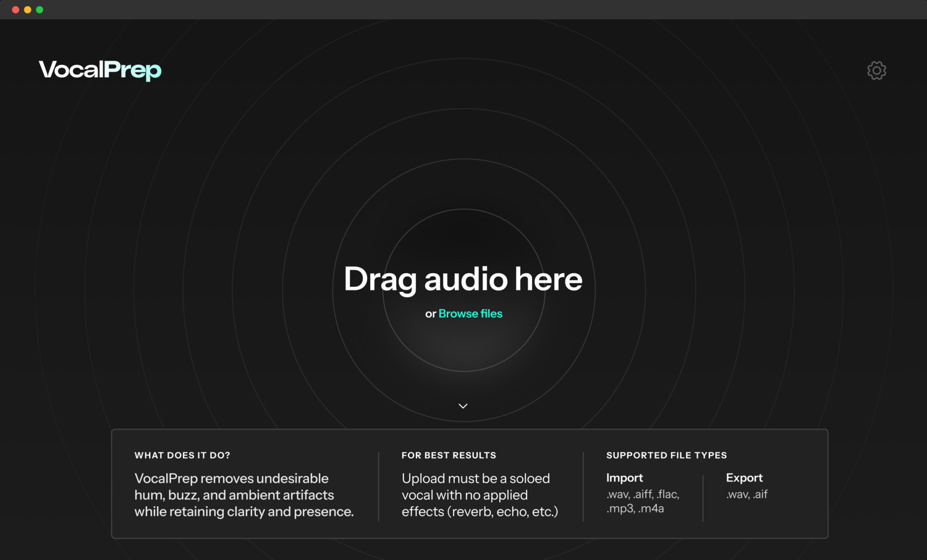Image resolution: width=927 pixels, height=560 pixels.
Task: Open Browse files to pick an audio file
Action: 470,313
